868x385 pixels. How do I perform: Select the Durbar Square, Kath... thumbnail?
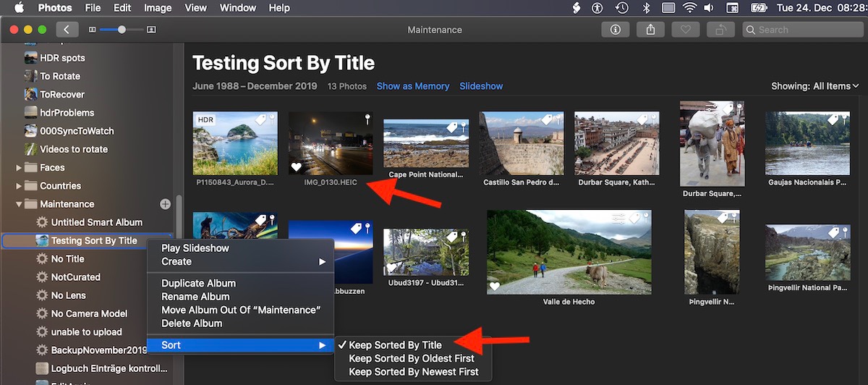coord(617,143)
